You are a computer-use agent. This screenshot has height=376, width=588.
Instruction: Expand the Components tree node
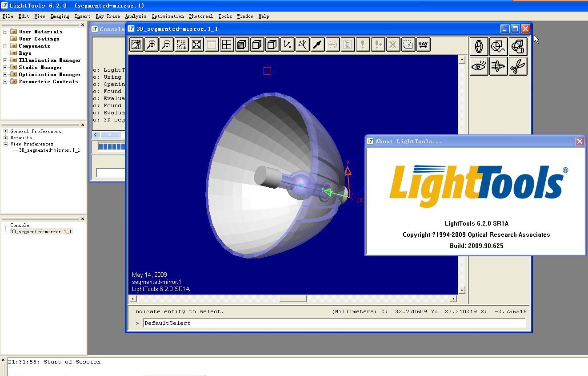[x=5, y=46]
